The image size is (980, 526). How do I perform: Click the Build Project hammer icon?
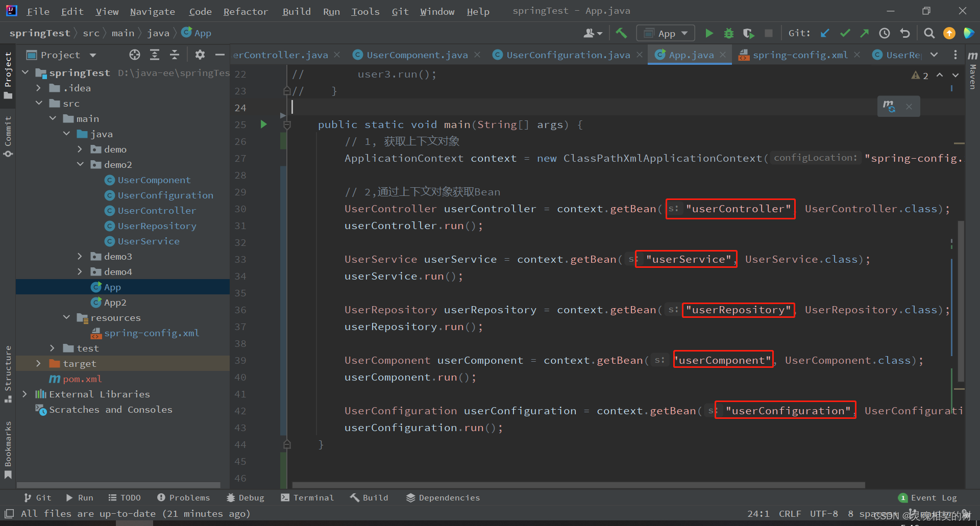[x=621, y=33]
